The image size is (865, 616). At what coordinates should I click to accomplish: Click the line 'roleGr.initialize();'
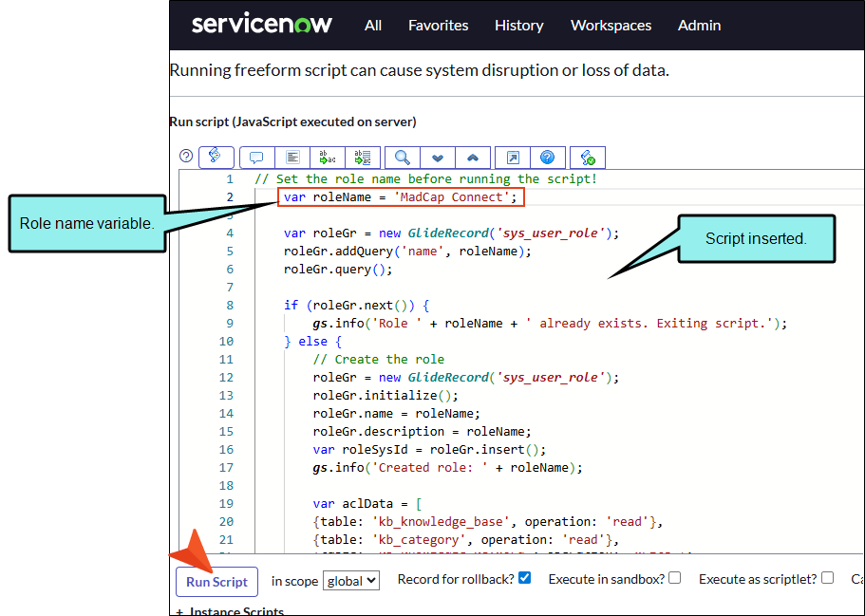point(385,396)
